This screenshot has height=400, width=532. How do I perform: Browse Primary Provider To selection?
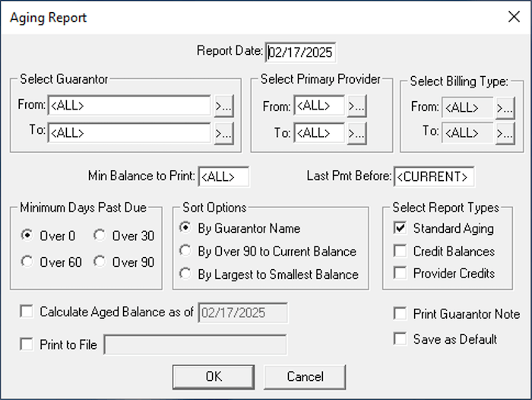pyautogui.click(x=356, y=133)
